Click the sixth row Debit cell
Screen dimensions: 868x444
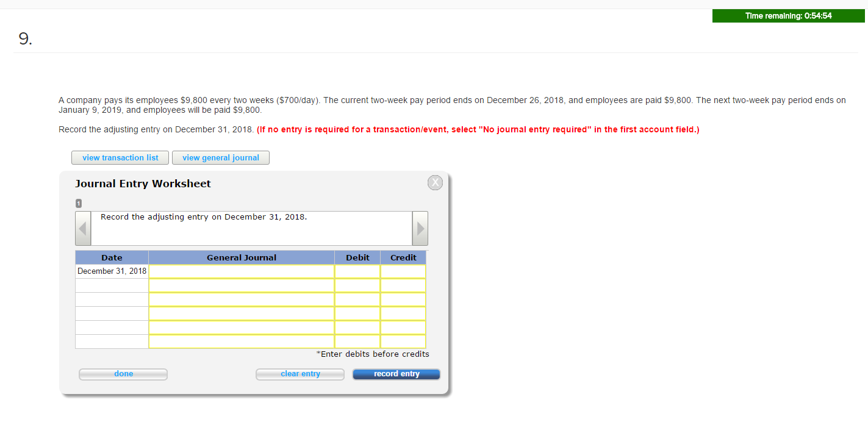click(357, 342)
